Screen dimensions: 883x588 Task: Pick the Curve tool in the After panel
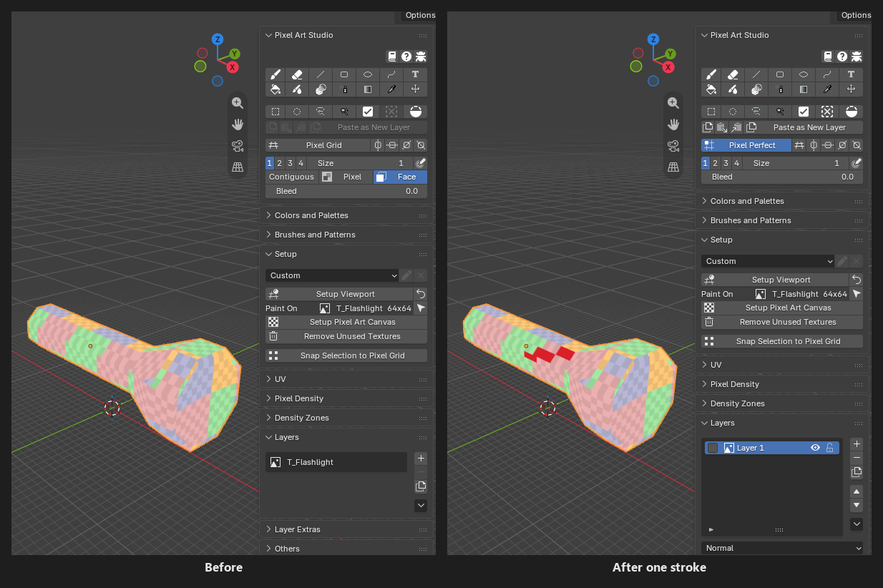click(827, 74)
